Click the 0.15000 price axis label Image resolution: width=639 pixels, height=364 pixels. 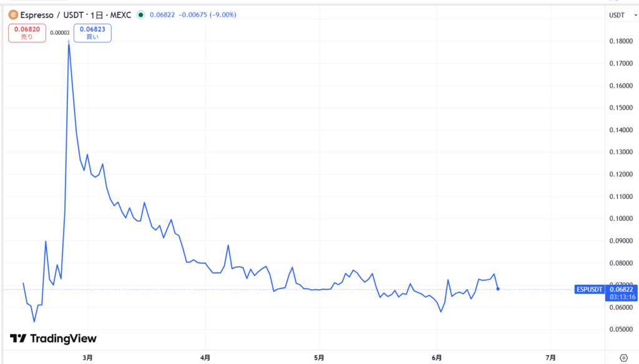coord(621,108)
